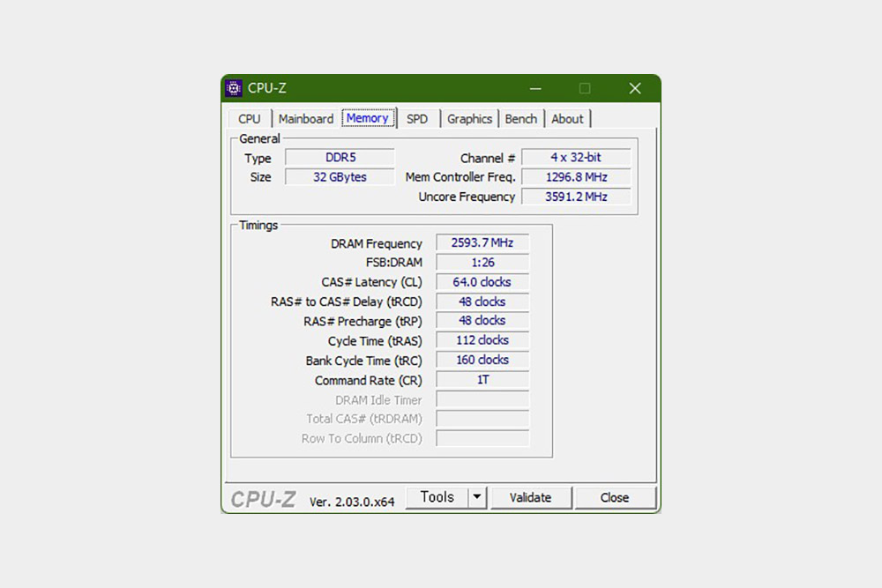Click the Ver. 2.03.0.x64 version text
This screenshot has width=882, height=588.
352,502
